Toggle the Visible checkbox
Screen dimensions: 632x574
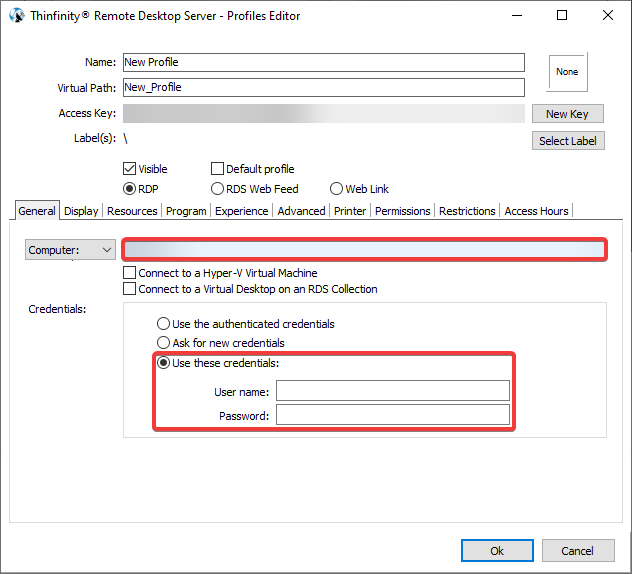[x=129, y=168]
